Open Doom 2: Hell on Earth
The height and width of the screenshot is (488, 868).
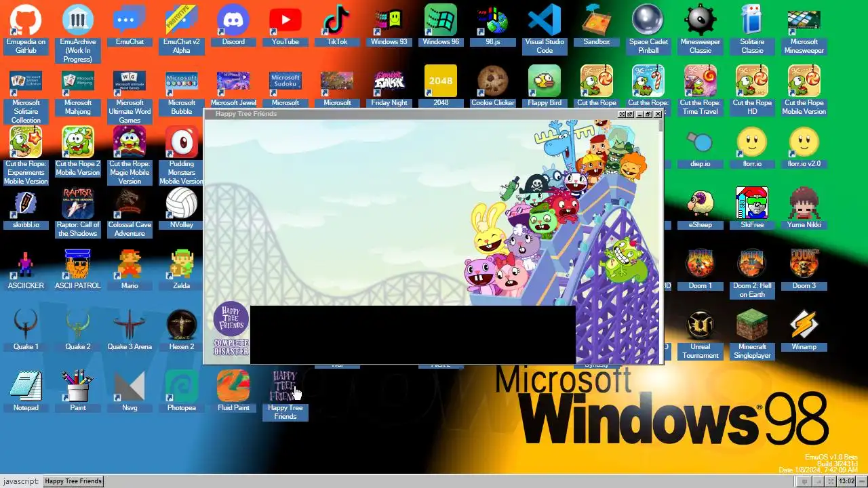(752, 265)
